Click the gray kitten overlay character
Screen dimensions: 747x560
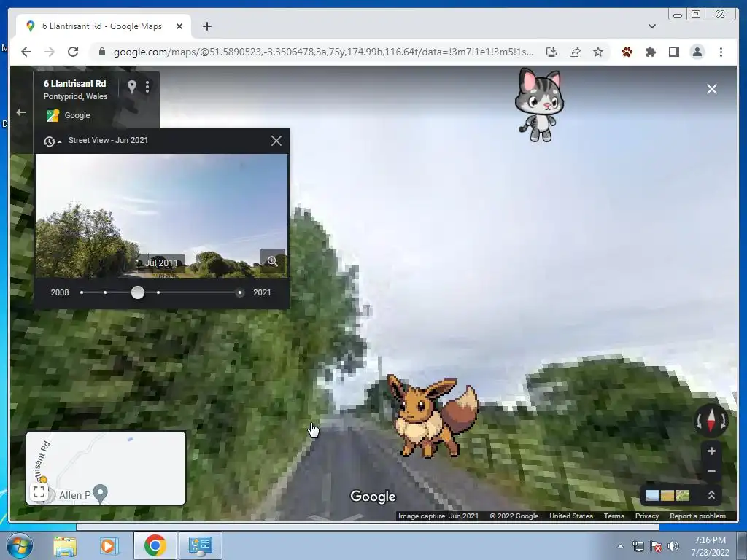click(539, 105)
